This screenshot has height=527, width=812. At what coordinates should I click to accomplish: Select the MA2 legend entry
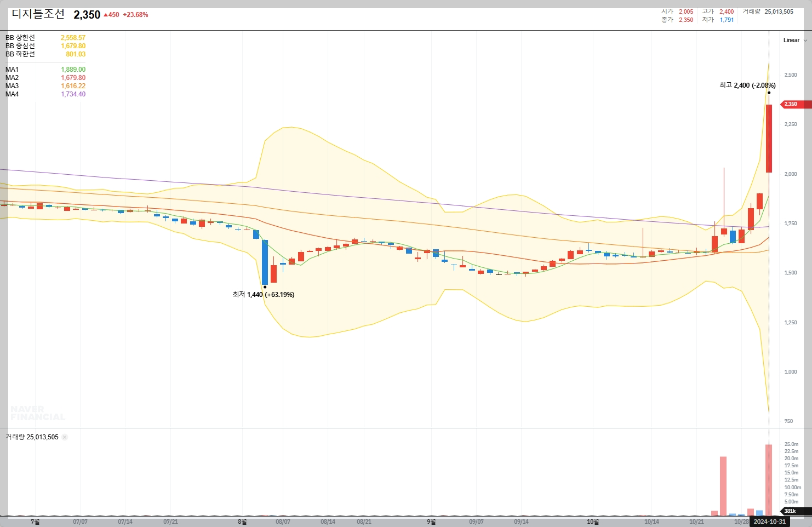point(12,78)
